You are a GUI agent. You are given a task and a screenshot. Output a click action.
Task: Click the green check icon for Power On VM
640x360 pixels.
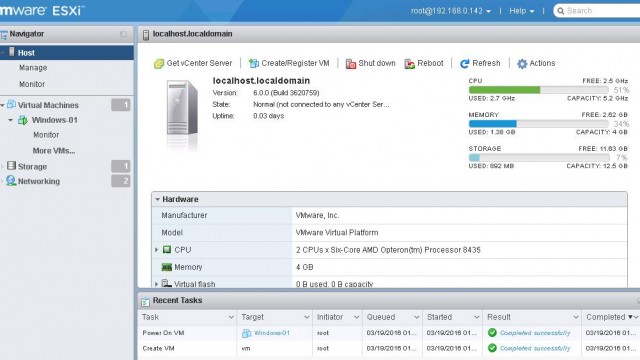tap(492, 333)
